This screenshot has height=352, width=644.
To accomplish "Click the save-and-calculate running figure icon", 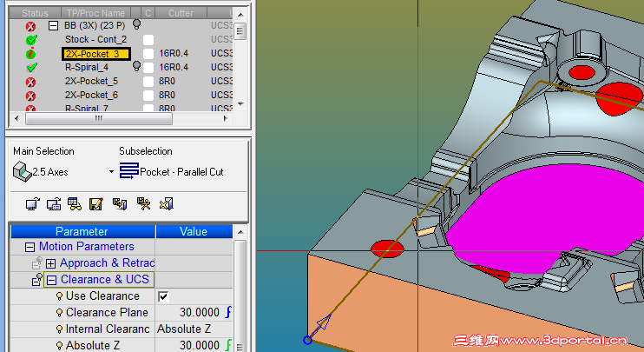I will coord(143,204).
